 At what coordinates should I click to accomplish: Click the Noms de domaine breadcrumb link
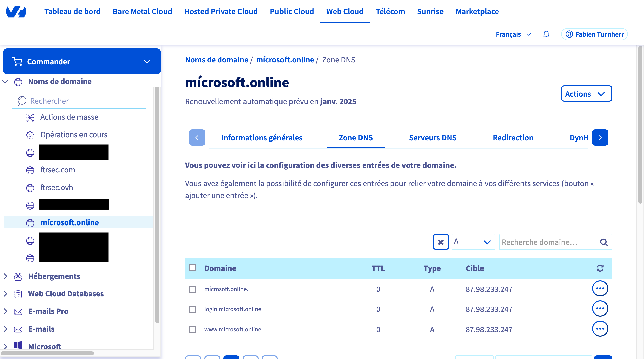(x=217, y=60)
